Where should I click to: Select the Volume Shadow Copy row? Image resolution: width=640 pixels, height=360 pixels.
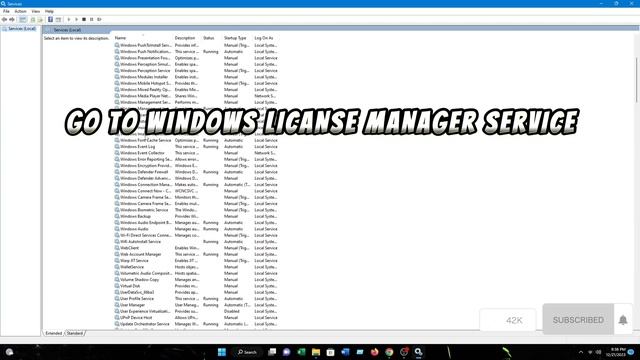pos(196,279)
